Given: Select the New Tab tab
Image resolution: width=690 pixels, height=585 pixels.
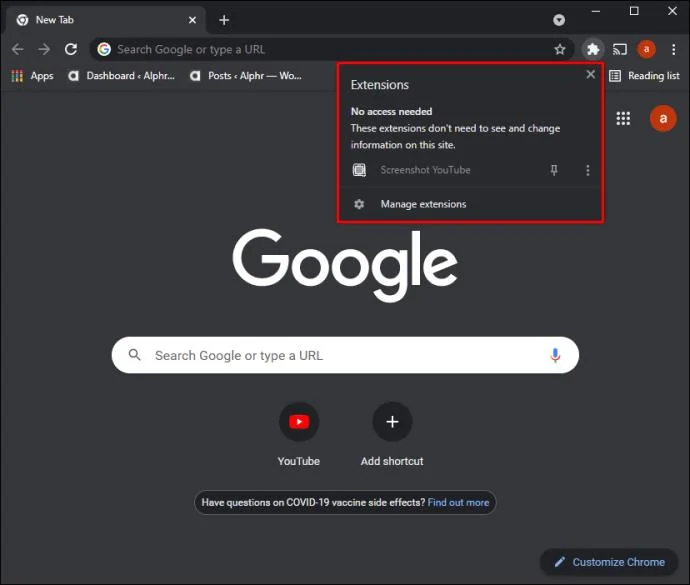Looking at the screenshot, I should [105, 20].
